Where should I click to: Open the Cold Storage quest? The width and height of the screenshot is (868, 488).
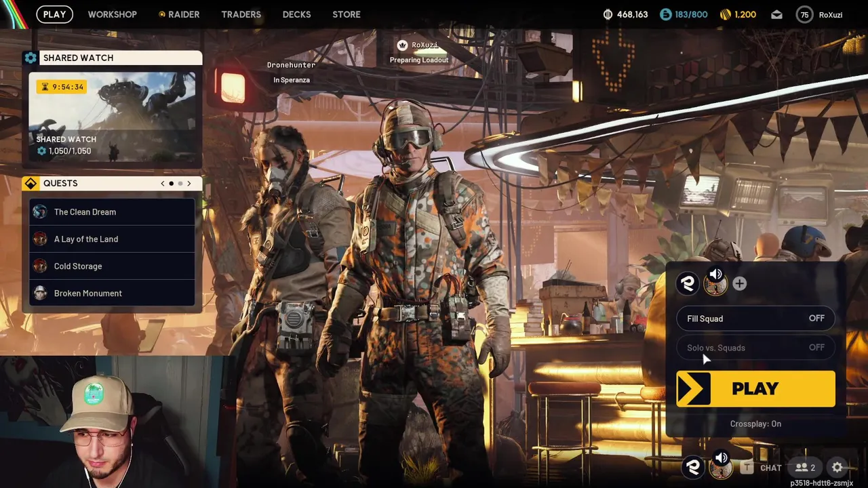pyautogui.click(x=112, y=266)
